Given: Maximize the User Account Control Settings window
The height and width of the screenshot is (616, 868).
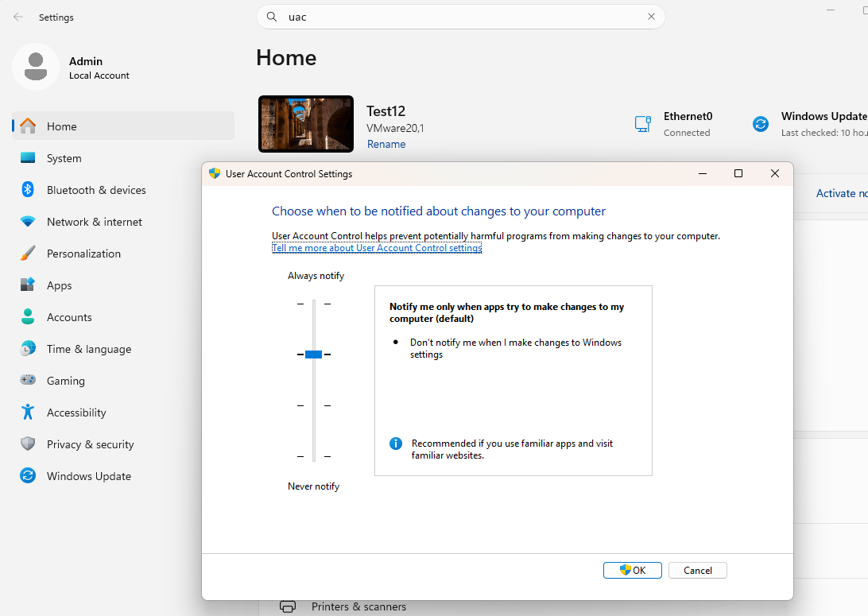Looking at the screenshot, I should pos(738,173).
